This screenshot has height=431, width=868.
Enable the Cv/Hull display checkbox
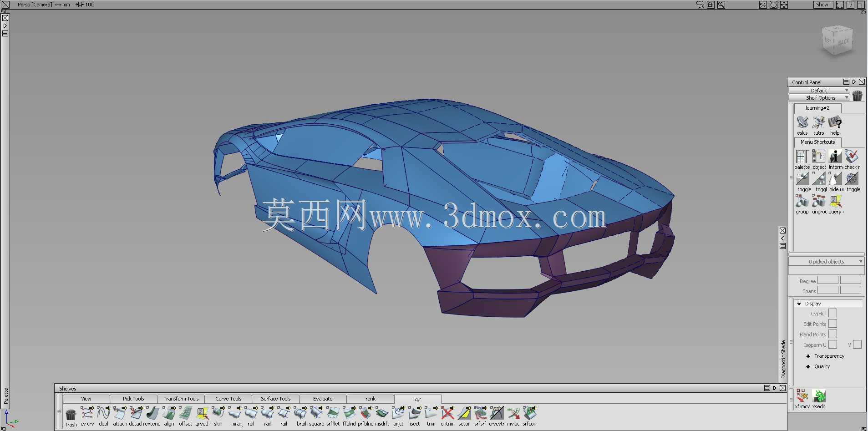coord(833,313)
